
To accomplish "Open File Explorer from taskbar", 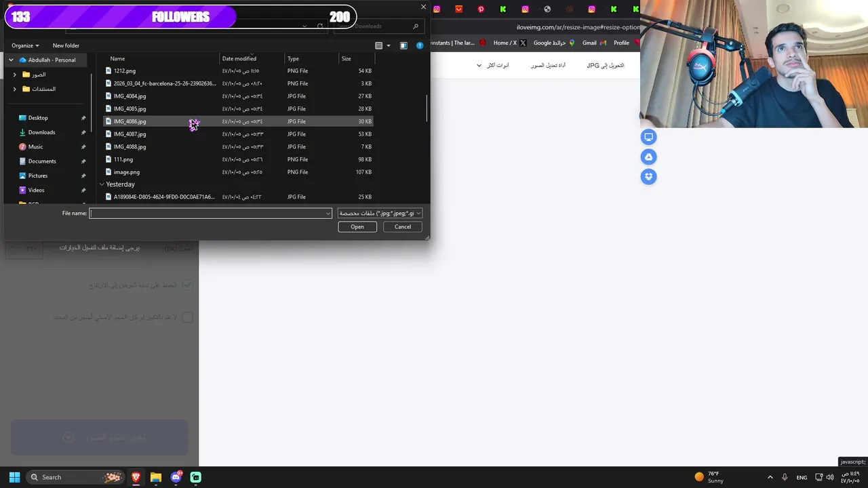I will (155, 477).
